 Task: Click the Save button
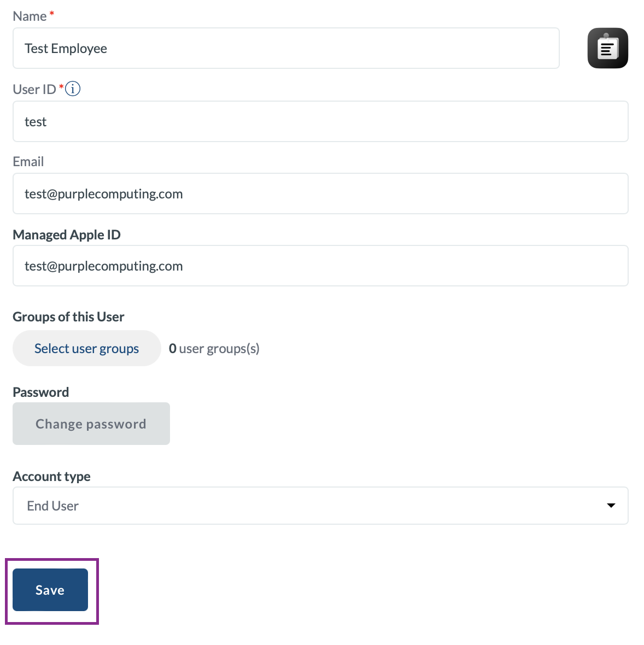pos(50,590)
